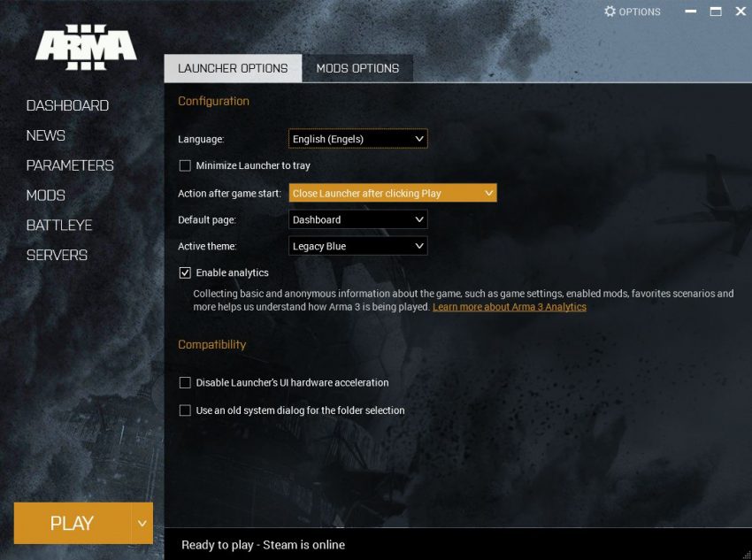Enable Minimize Launcher to tray
Image resolution: width=752 pixels, height=560 pixels.
pos(185,165)
